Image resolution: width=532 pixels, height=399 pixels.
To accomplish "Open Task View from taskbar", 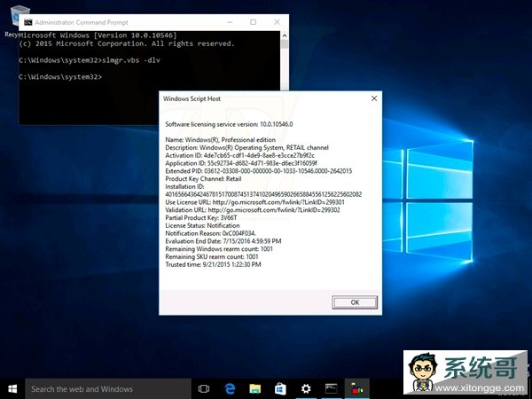I will tap(204, 389).
